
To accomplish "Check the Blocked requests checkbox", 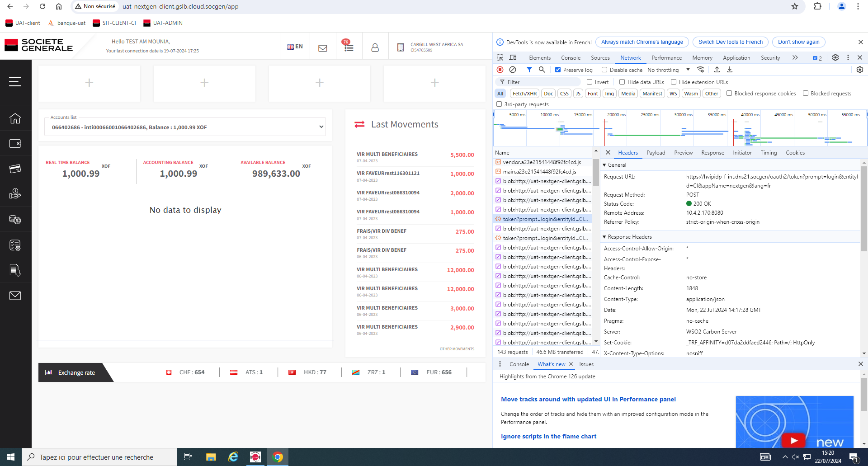I will (x=806, y=93).
